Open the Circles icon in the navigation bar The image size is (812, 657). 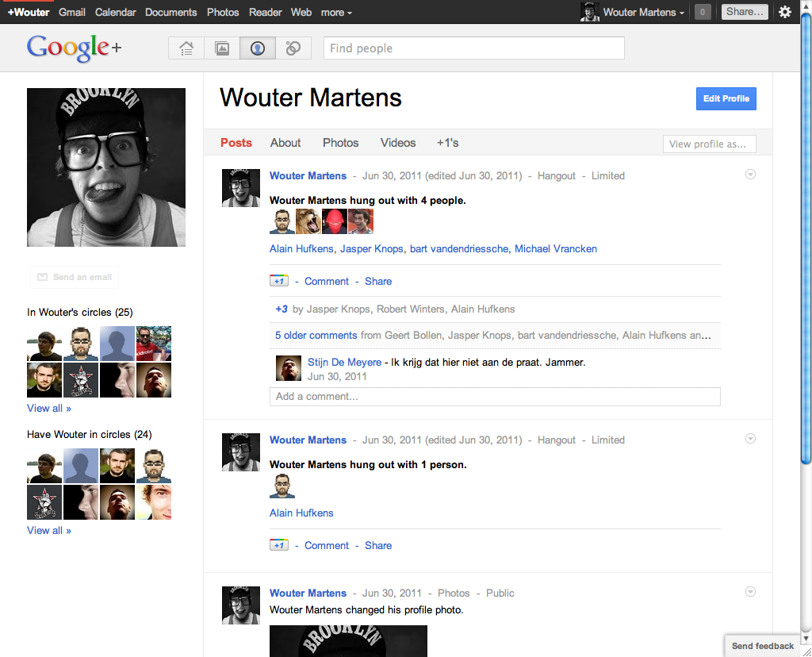coord(293,48)
